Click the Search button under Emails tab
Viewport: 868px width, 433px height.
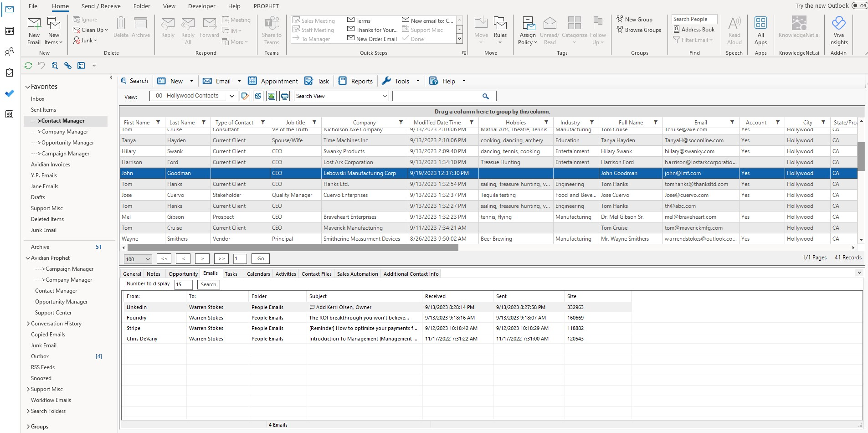point(209,284)
